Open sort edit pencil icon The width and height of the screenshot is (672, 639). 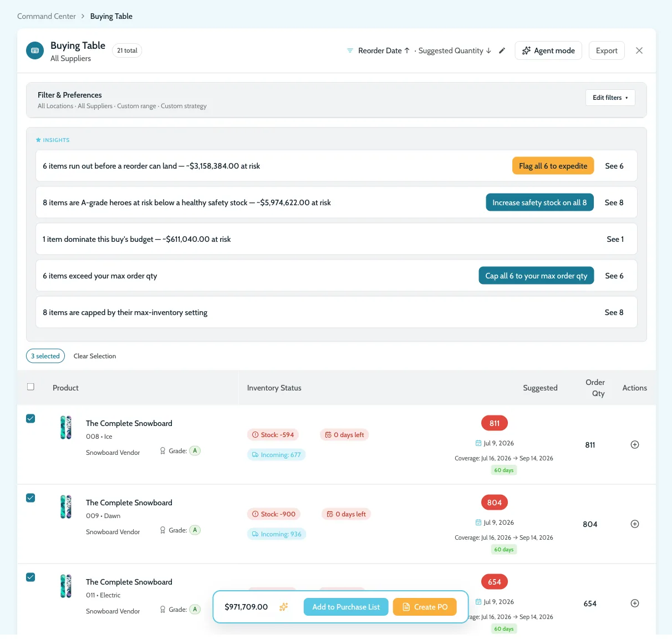pos(502,50)
